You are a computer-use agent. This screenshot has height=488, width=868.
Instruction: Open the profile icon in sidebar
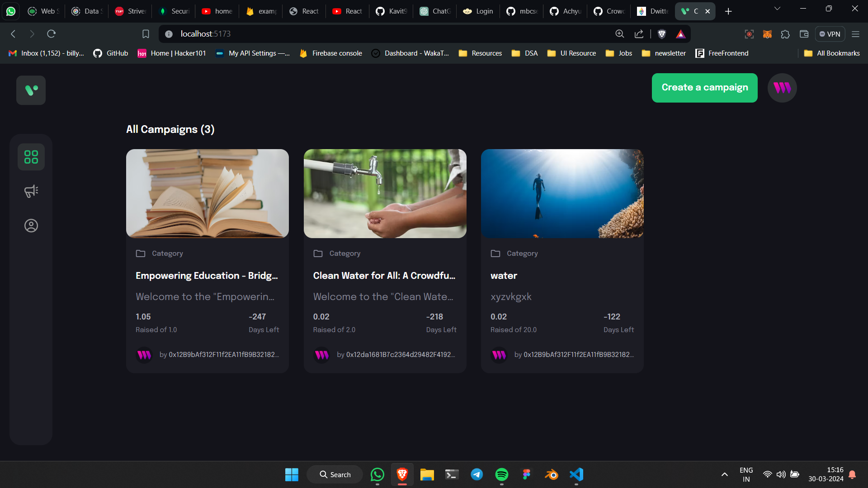click(x=31, y=225)
